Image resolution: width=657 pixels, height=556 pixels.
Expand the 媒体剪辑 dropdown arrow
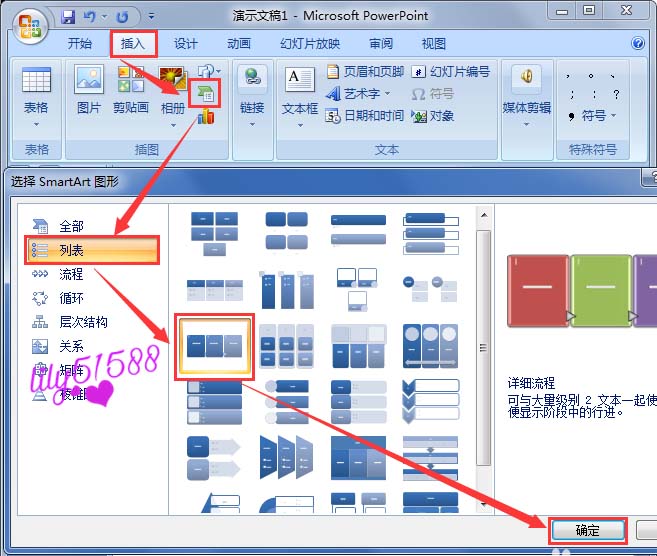click(x=527, y=124)
